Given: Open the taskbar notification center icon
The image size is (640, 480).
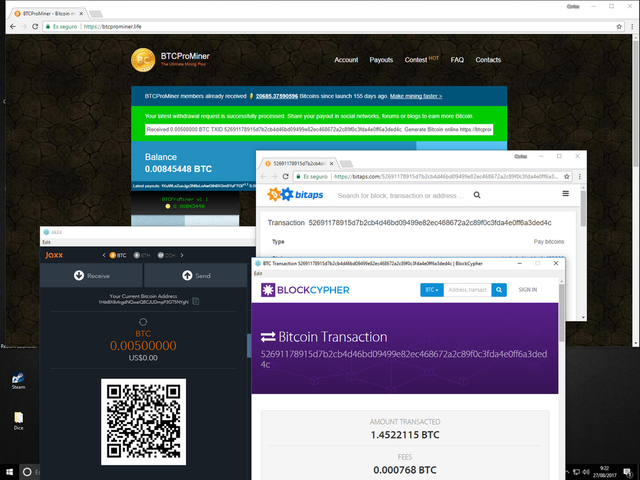Looking at the screenshot, I should (628, 472).
